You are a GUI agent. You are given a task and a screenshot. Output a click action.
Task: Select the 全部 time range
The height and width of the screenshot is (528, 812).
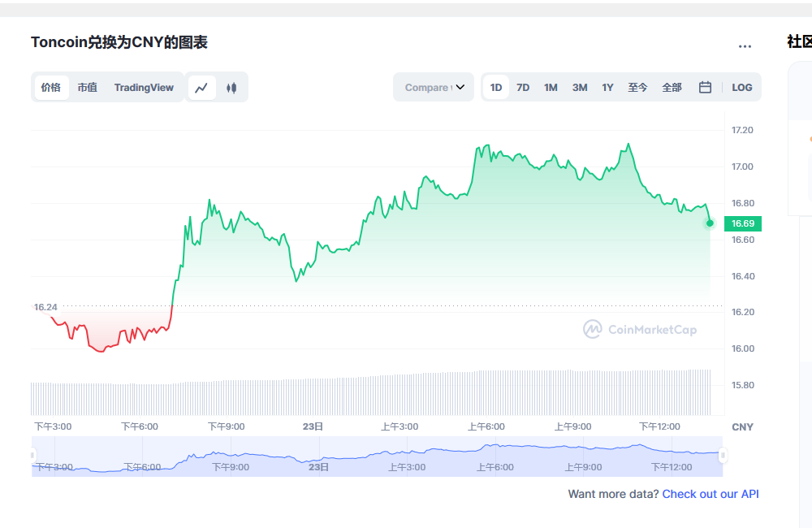(x=672, y=88)
